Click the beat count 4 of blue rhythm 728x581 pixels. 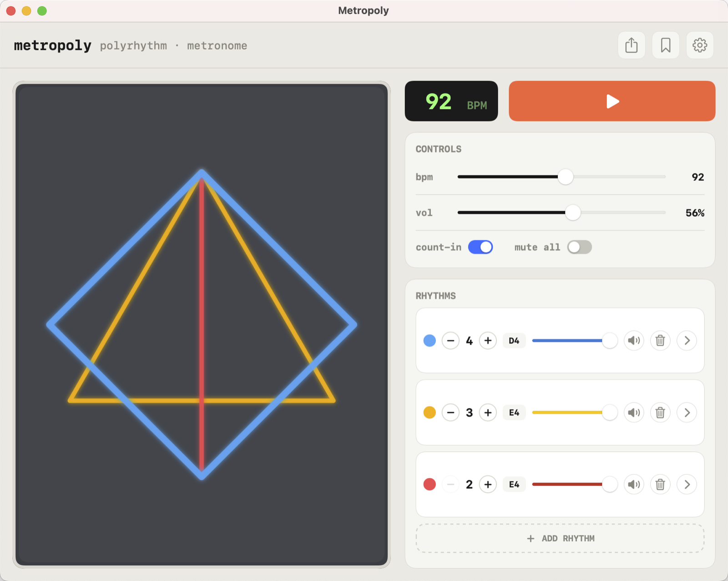[x=469, y=341]
